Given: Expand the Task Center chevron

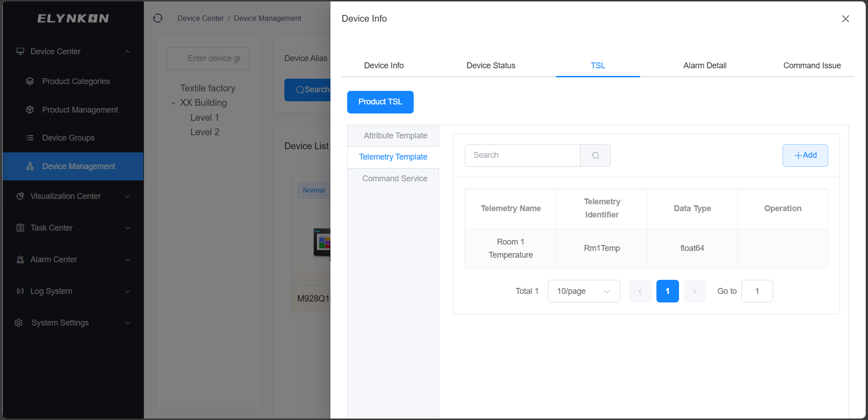Looking at the screenshot, I should [x=127, y=228].
